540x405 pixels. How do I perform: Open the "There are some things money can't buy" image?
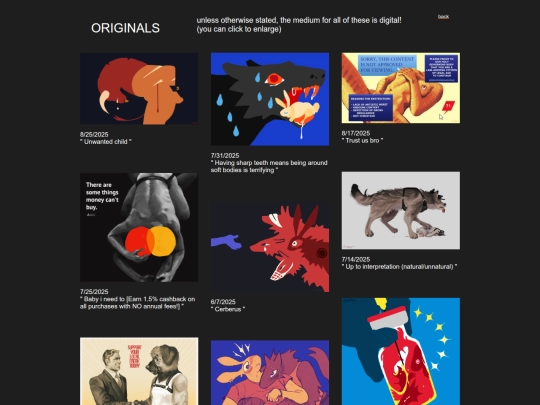[x=139, y=227]
